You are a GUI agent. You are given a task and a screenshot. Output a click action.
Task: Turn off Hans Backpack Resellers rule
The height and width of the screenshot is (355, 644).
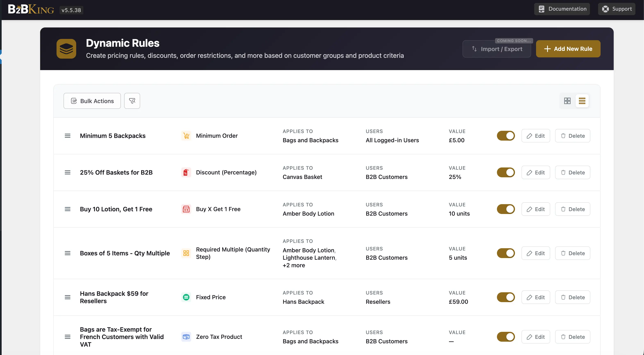coord(506,297)
